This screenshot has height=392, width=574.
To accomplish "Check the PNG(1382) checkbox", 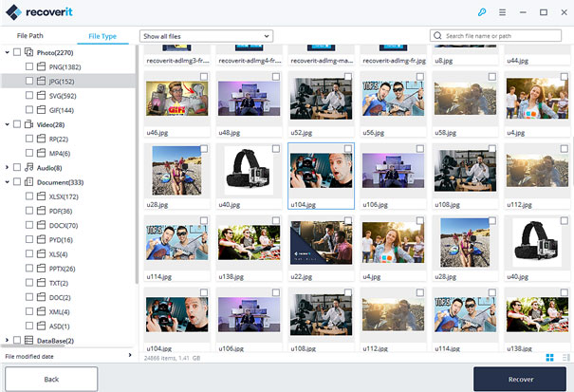I will 30,67.
